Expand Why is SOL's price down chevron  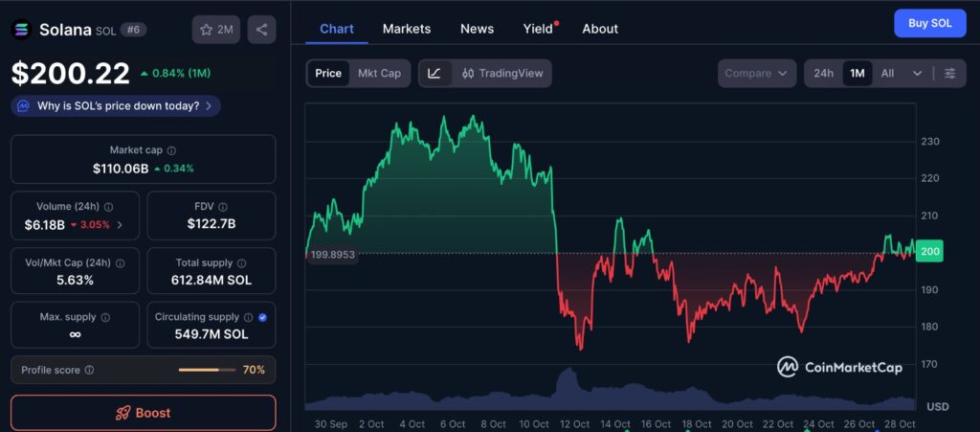pos(208,106)
